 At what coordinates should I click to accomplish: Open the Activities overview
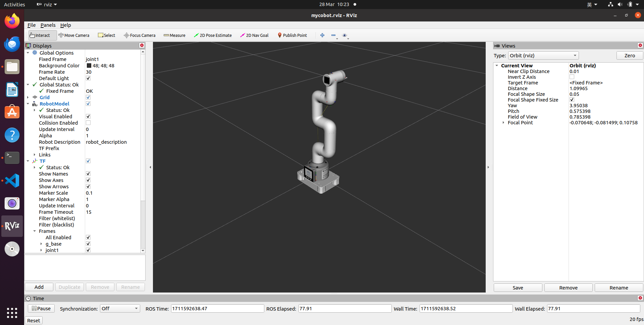14,4
